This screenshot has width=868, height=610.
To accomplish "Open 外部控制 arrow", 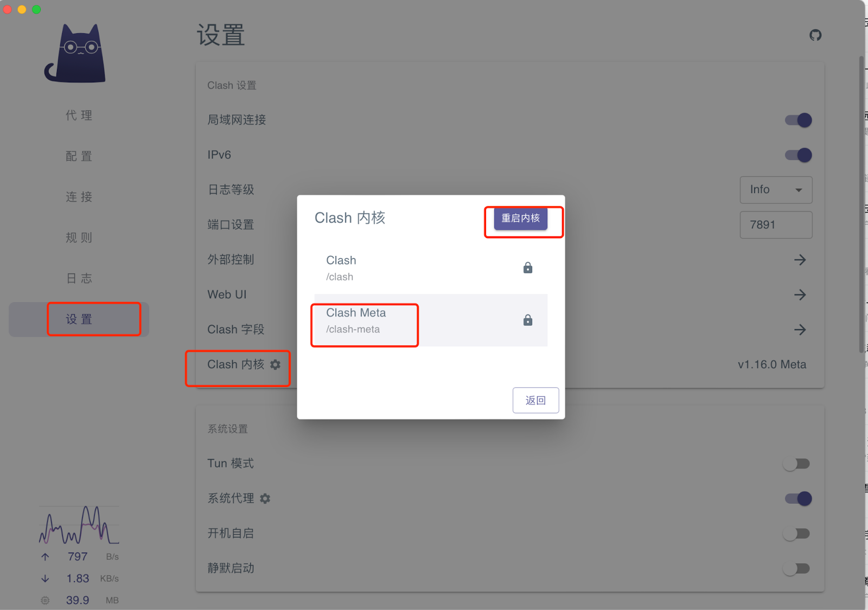I will coord(800,260).
